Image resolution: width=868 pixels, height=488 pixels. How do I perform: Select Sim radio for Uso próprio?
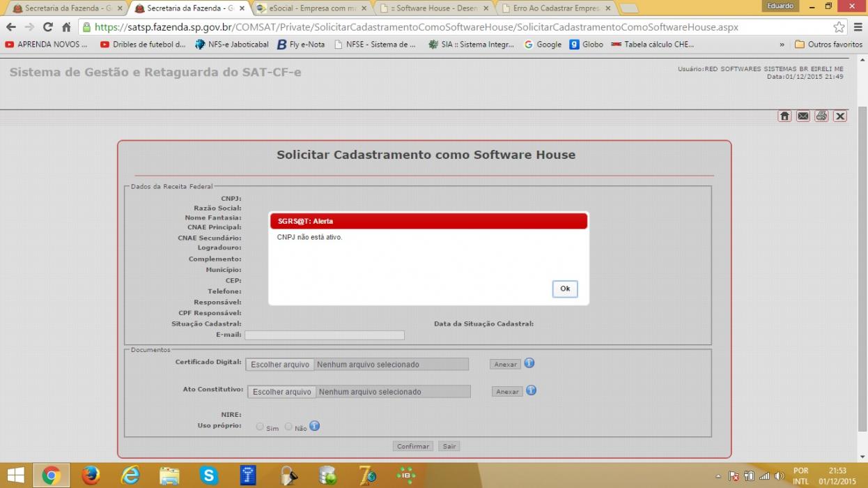click(260, 427)
